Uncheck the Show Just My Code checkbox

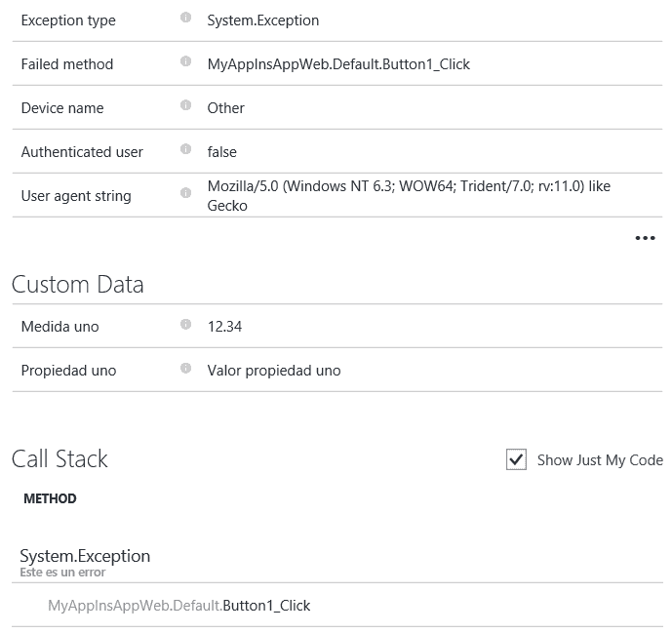coord(516,459)
